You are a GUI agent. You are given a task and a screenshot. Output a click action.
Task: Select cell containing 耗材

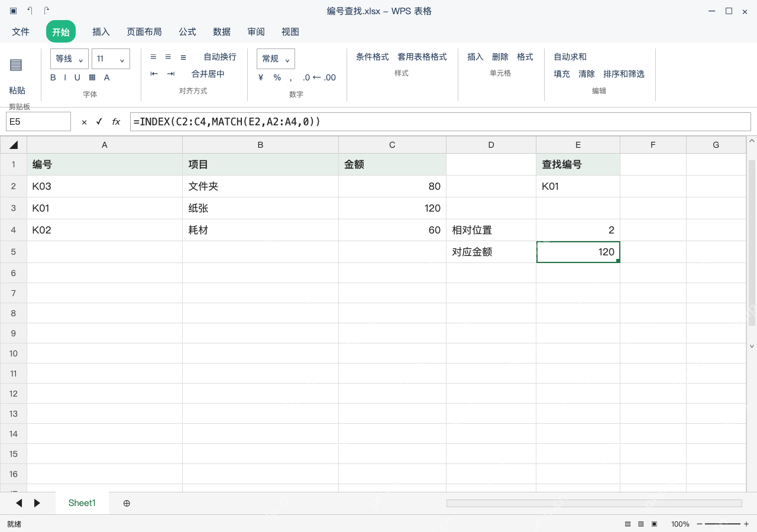coord(260,230)
